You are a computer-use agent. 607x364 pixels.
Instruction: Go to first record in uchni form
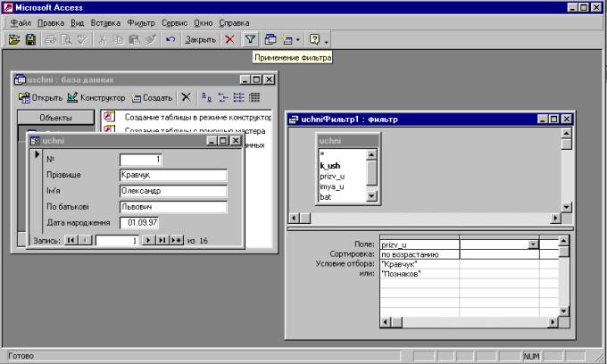[71, 241]
